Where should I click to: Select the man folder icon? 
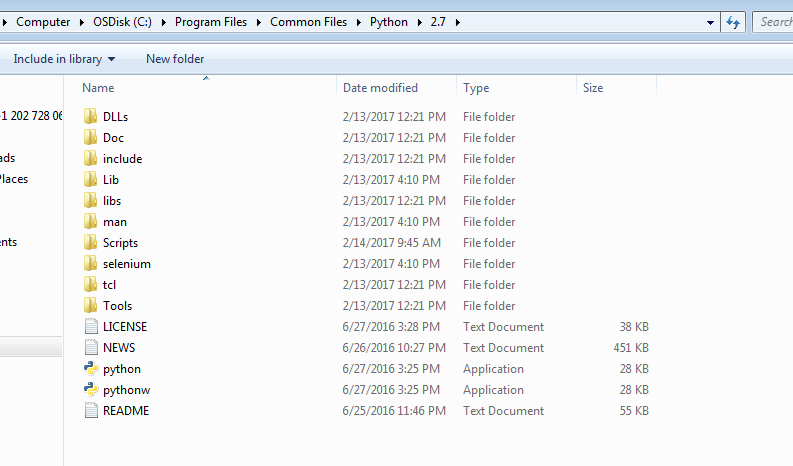click(x=91, y=222)
